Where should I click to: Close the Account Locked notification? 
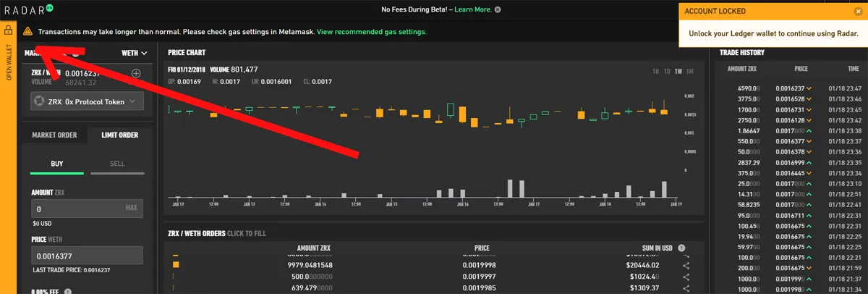[x=858, y=12]
